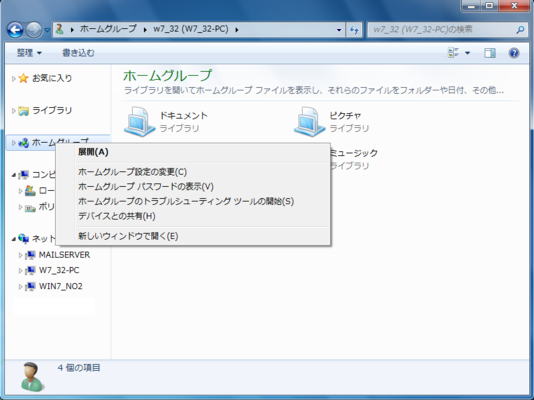Expand お気に入り tree node arrow
This screenshot has height=400, width=534.
pyautogui.click(x=13, y=79)
